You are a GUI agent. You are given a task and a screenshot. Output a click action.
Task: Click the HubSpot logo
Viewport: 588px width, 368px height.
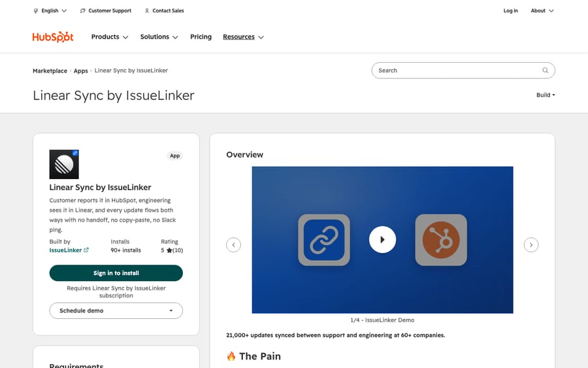(x=53, y=37)
